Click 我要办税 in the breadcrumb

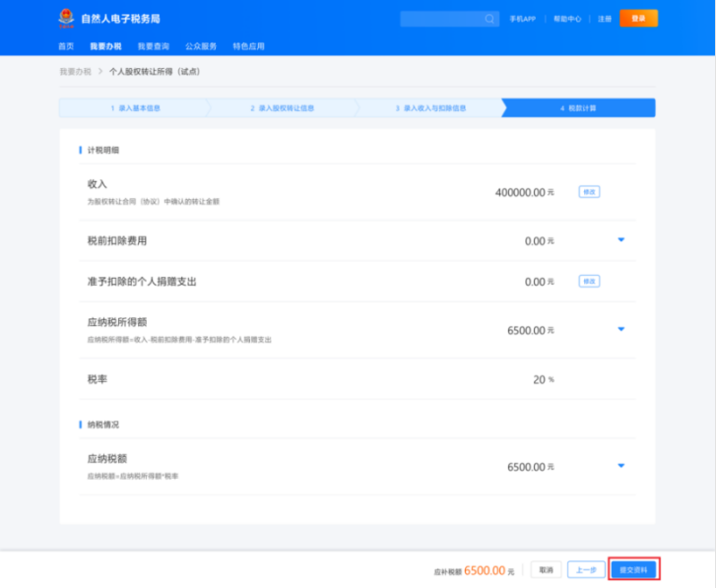(75, 72)
